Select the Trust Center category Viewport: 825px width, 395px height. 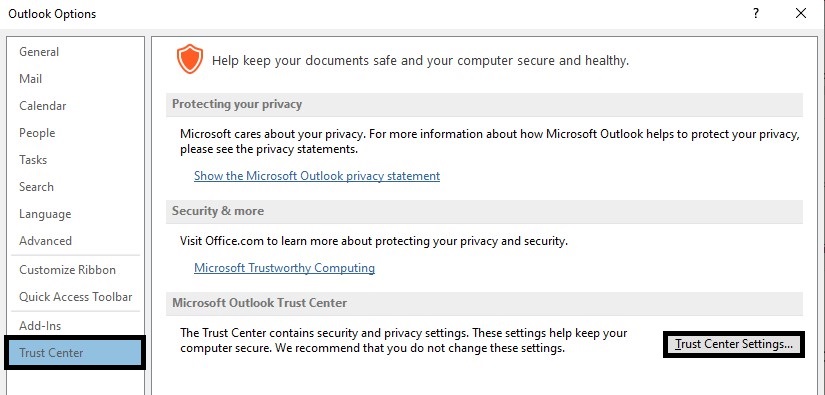pos(75,352)
